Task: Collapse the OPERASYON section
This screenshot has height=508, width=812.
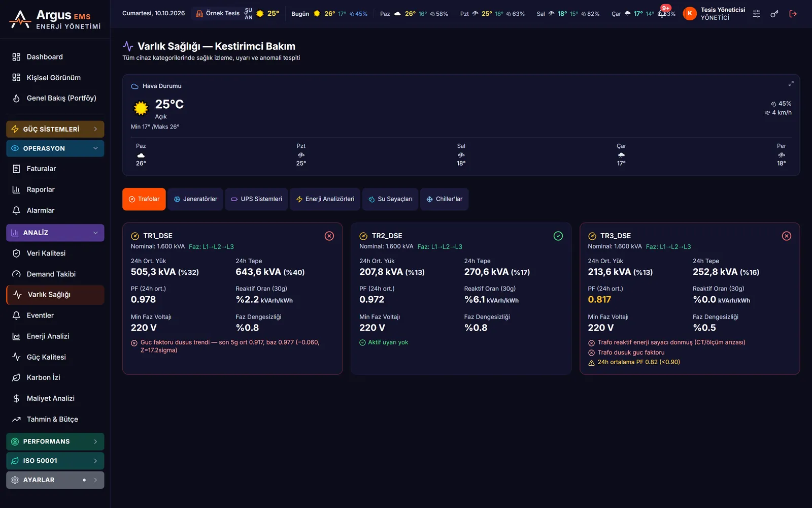Action: [55, 148]
